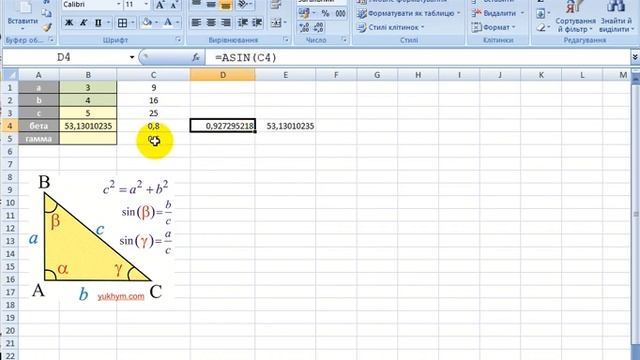The width and height of the screenshot is (640, 360).
Task: Open borders dropdown arrow
Action: point(133,23)
